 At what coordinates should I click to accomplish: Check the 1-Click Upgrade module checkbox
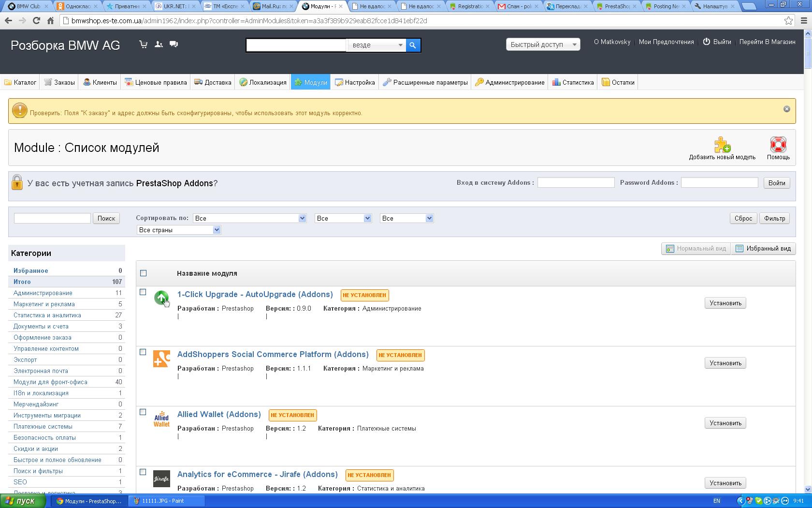point(143,292)
